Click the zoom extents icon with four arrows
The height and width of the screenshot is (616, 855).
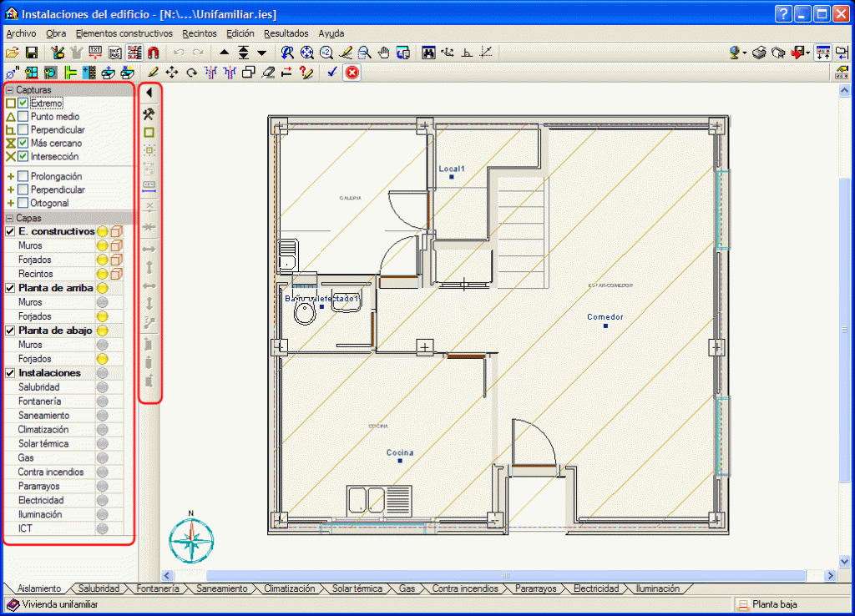(x=307, y=53)
